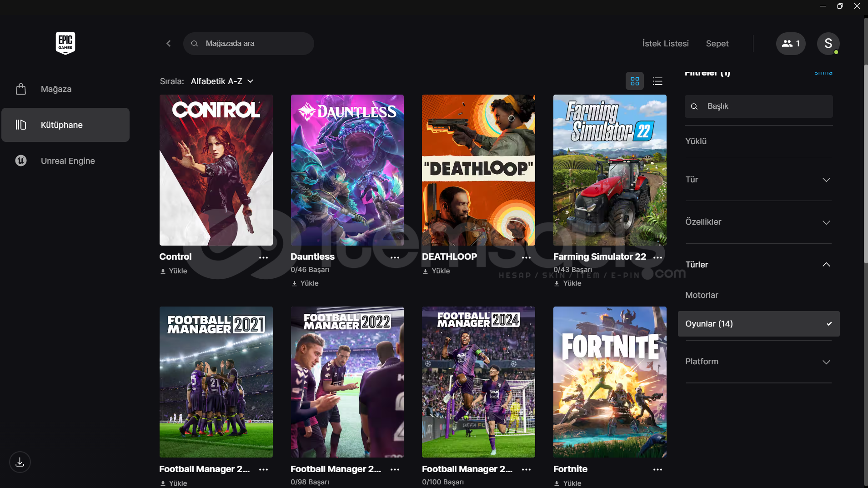Image resolution: width=868 pixels, height=488 pixels.
Task: Open the Football Manager 2024 cover
Action: point(478,382)
